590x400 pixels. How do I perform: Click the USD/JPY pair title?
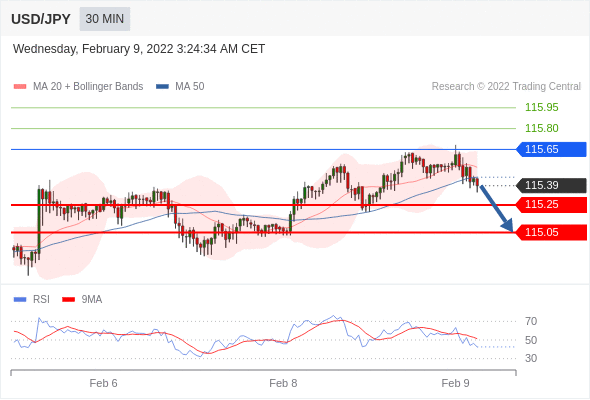click(41, 19)
